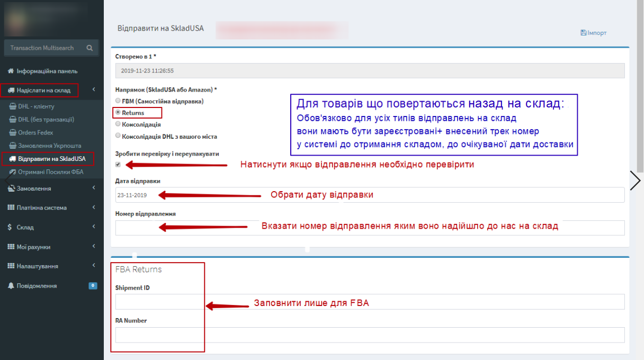Click the Номер відправлення input field

[x=370, y=228]
